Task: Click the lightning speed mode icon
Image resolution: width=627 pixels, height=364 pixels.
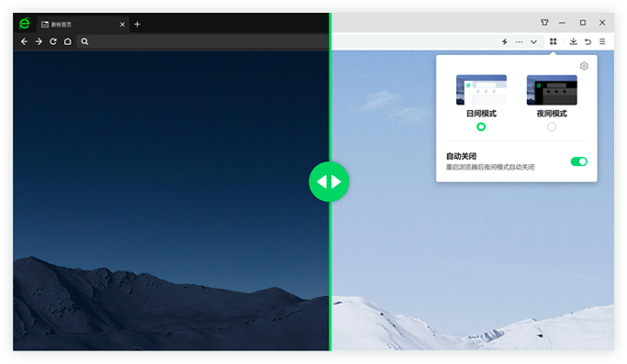Action: [x=505, y=41]
